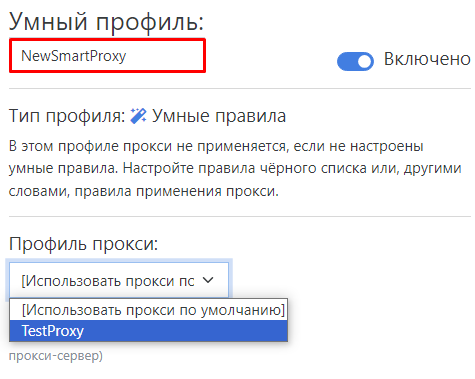The width and height of the screenshot is (475, 379).
Task: Click the line словами, правила применения прокси
Action: tap(144, 191)
